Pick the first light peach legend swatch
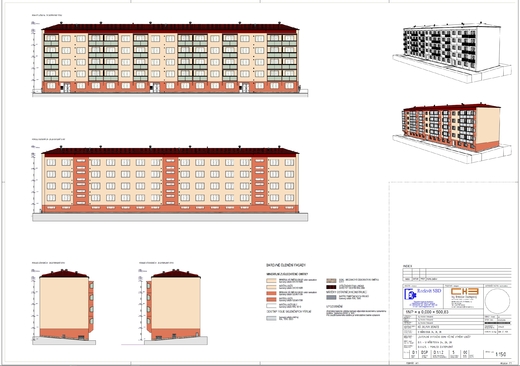This screenshot has width=520, height=366. pos(271,281)
